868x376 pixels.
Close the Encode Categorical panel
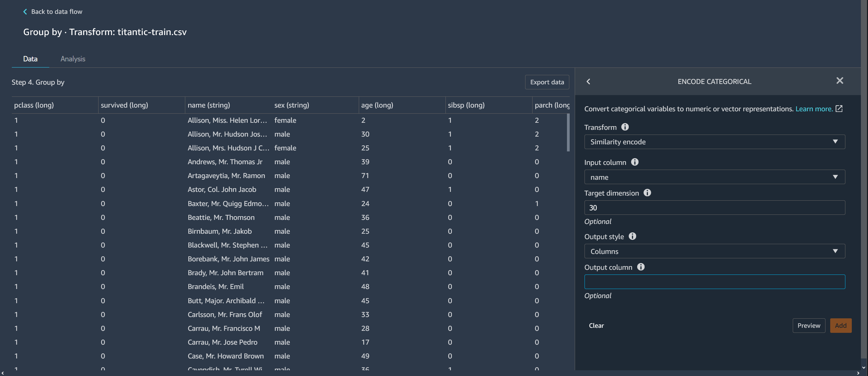coord(840,81)
